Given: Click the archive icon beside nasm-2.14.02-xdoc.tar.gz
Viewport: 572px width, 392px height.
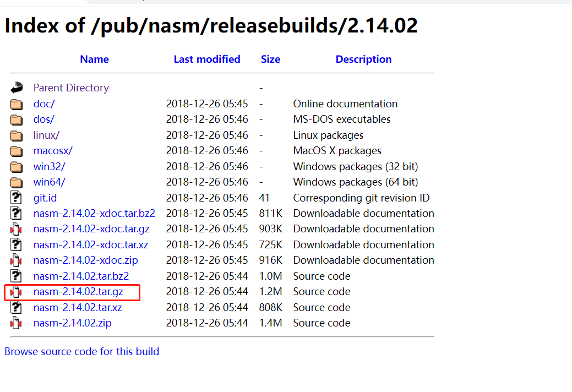Looking at the screenshot, I should (16, 229).
